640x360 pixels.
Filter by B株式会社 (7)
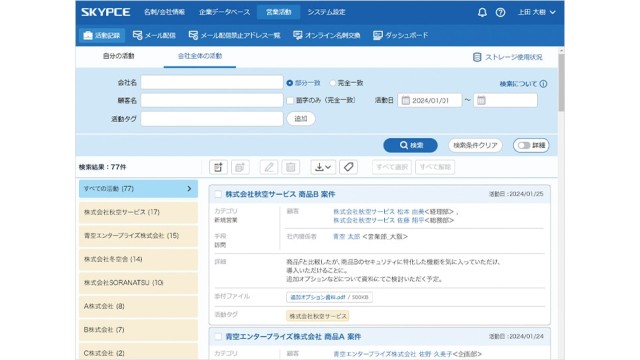coord(138,330)
